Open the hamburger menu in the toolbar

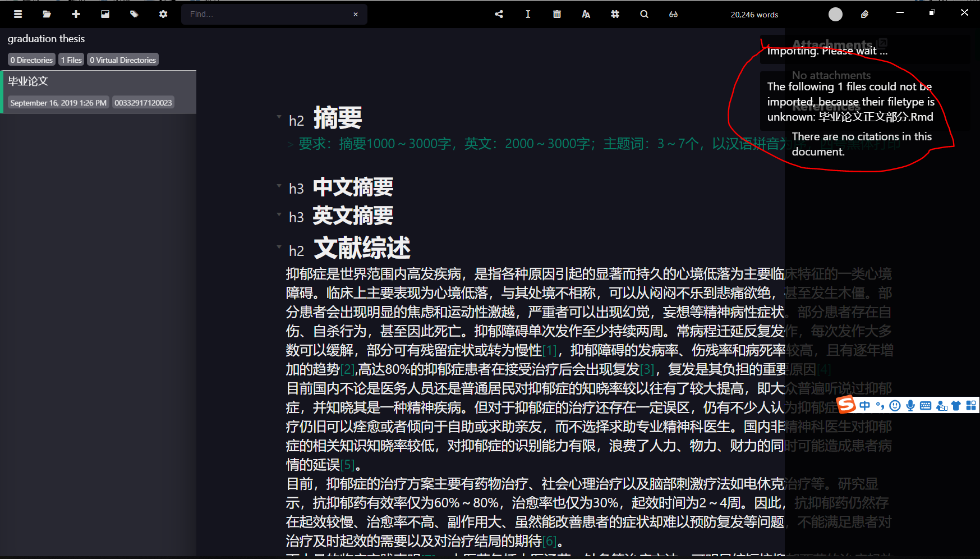(18, 14)
